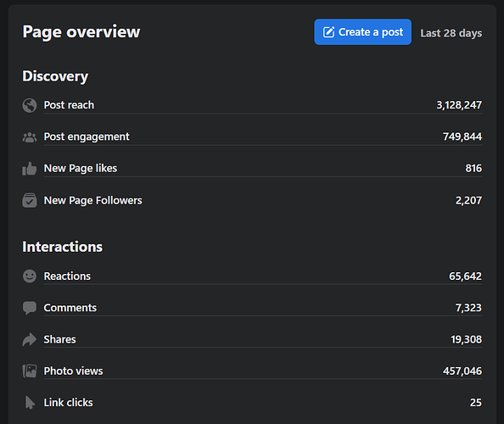The width and height of the screenshot is (504, 424).
Task: Click the people icon beside Post engagement
Action: point(30,137)
